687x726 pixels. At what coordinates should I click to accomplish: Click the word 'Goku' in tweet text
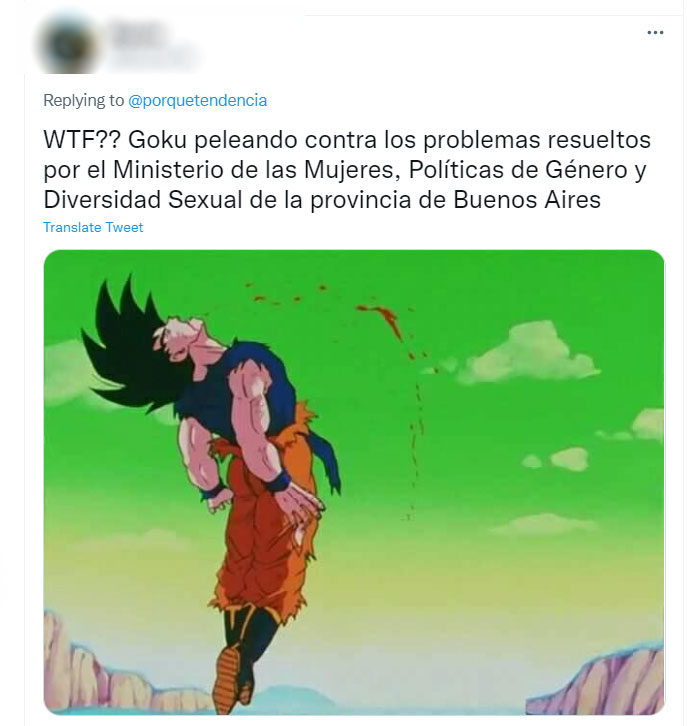click(x=157, y=140)
